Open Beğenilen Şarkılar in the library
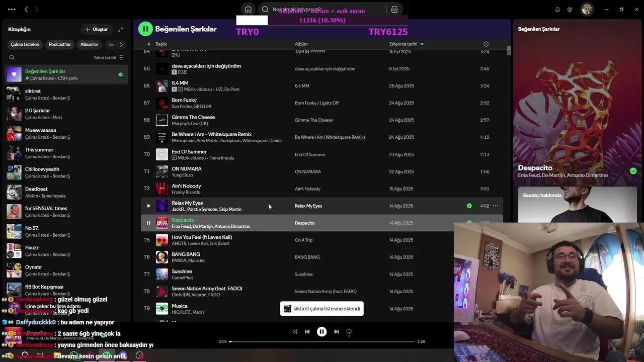This screenshot has width=644, height=362. (x=66, y=74)
